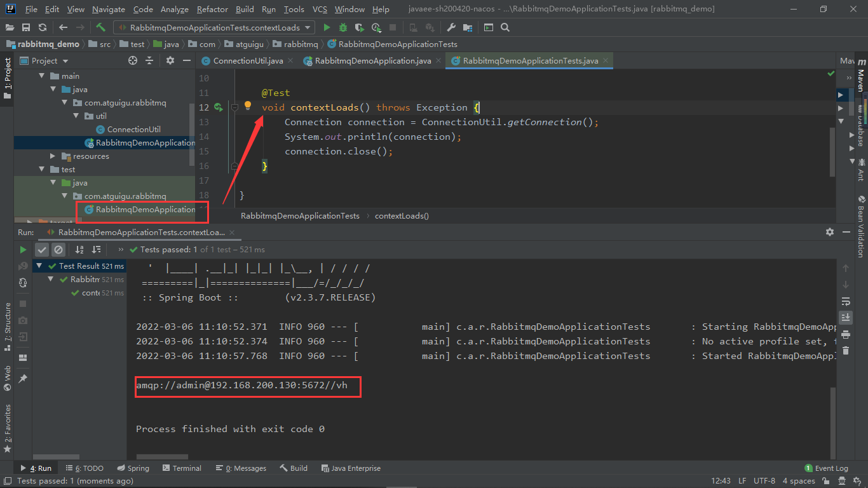868x488 pixels.
Task: Open the Maven side tool window
Action: pyautogui.click(x=861, y=74)
